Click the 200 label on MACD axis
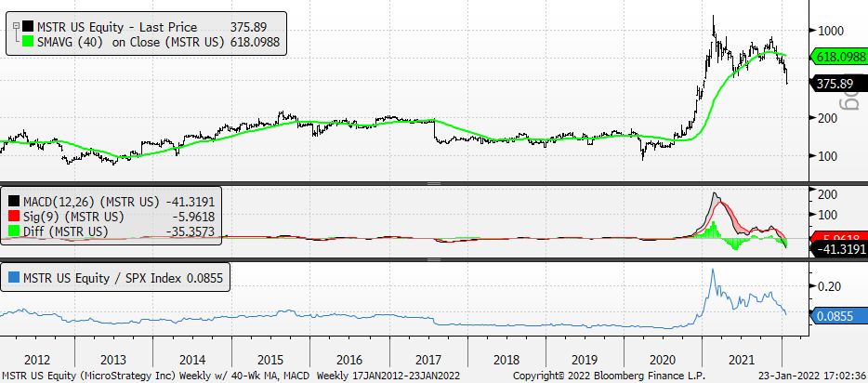Image resolution: width=868 pixels, height=383 pixels. coord(829,195)
